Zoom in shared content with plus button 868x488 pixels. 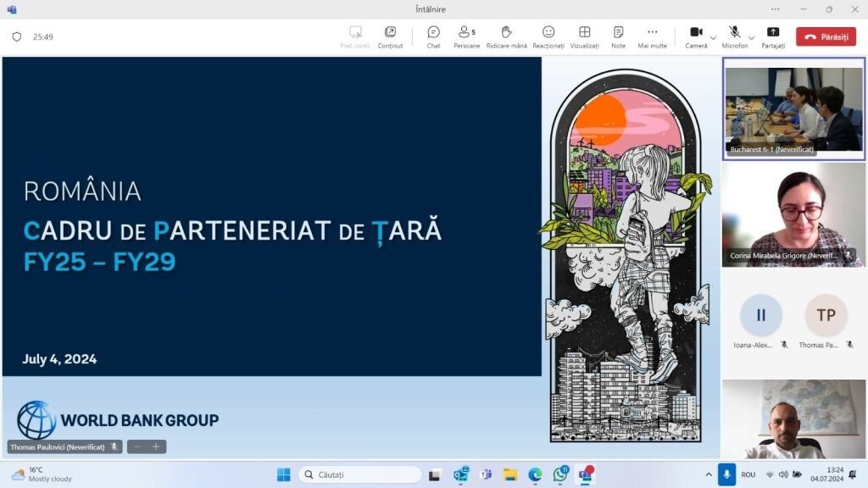(156, 446)
